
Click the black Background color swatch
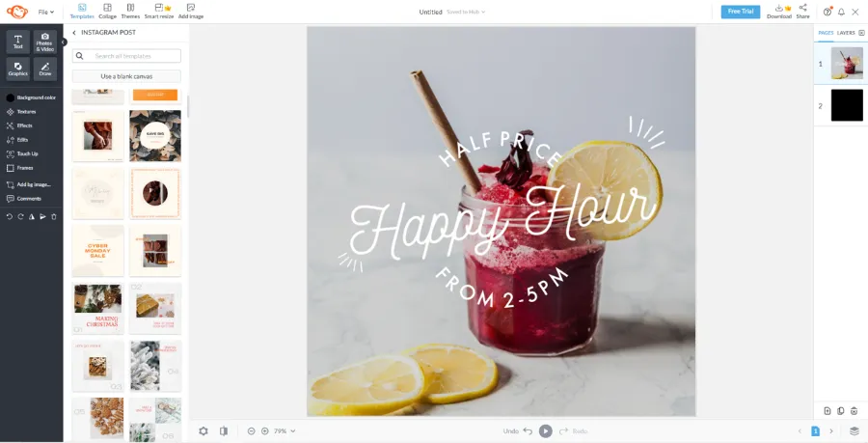point(10,97)
